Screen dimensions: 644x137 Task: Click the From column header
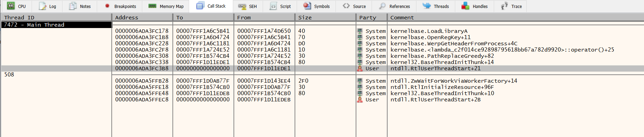tap(264, 17)
